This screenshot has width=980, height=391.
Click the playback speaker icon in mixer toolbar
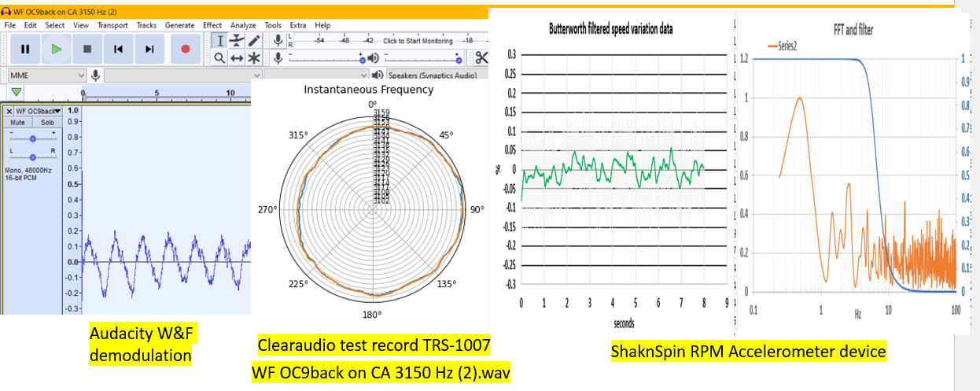(x=373, y=57)
